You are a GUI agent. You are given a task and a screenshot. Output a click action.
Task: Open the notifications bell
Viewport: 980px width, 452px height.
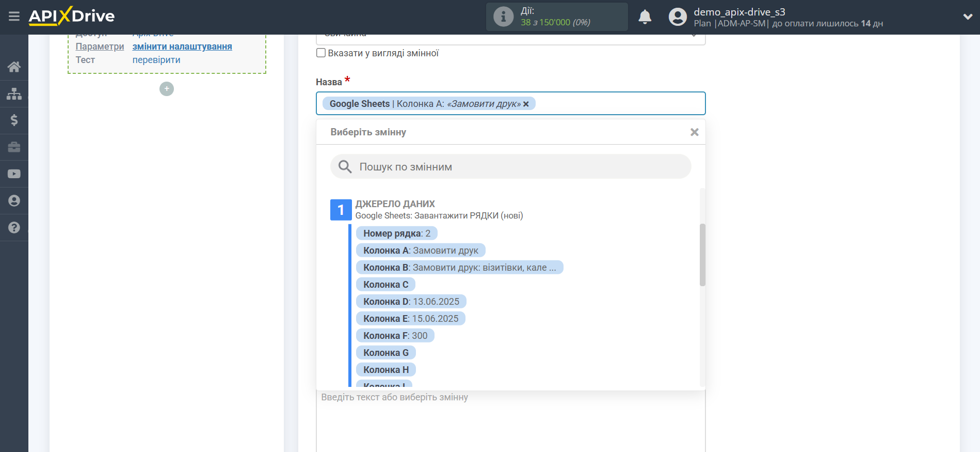point(645,17)
